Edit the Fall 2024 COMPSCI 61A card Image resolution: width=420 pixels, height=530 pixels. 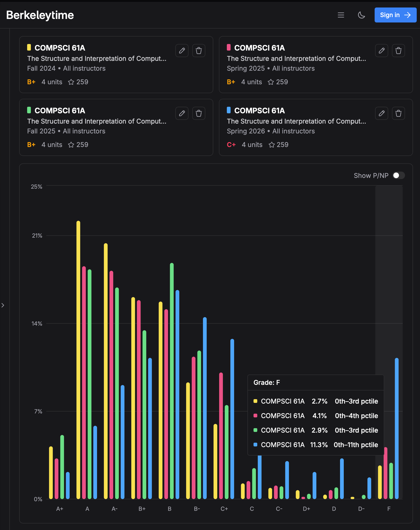pyautogui.click(x=182, y=51)
